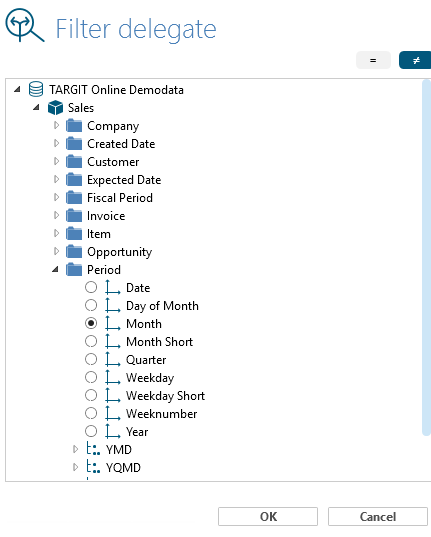Click the YMD hierarchy icon
The image size is (431, 537).
click(x=93, y=449)
